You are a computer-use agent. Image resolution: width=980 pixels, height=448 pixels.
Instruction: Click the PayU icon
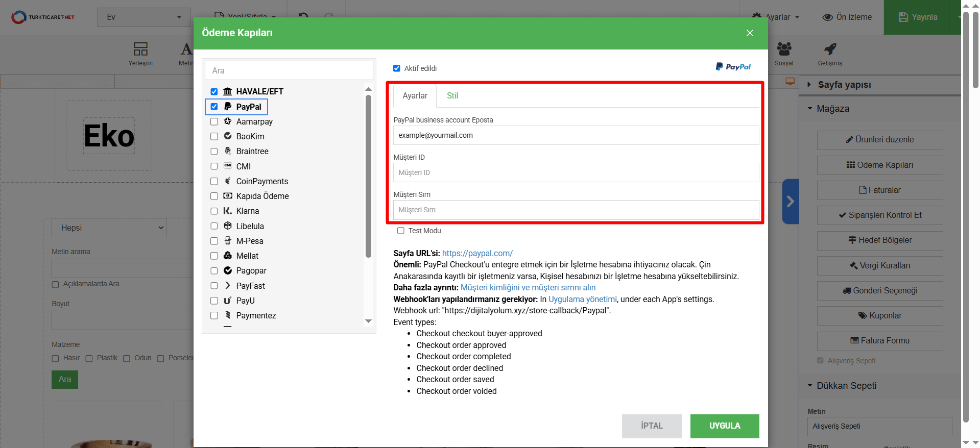(x=228, y=301)
